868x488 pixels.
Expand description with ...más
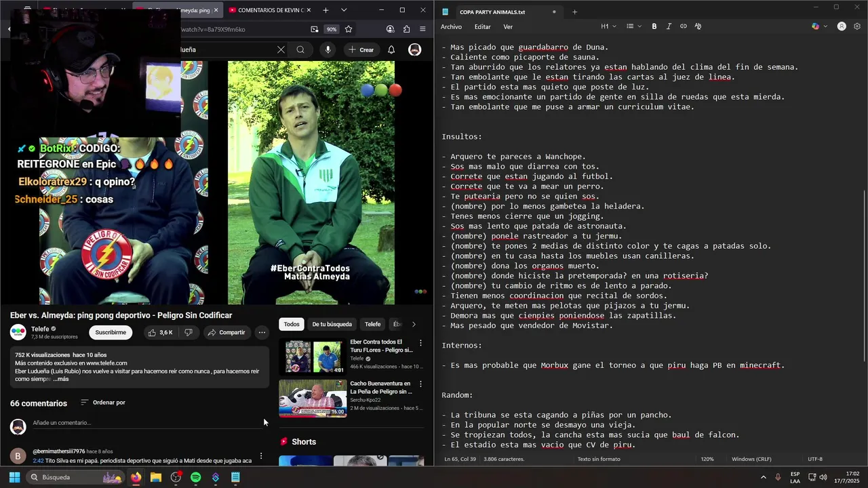[x=60, y=379]
